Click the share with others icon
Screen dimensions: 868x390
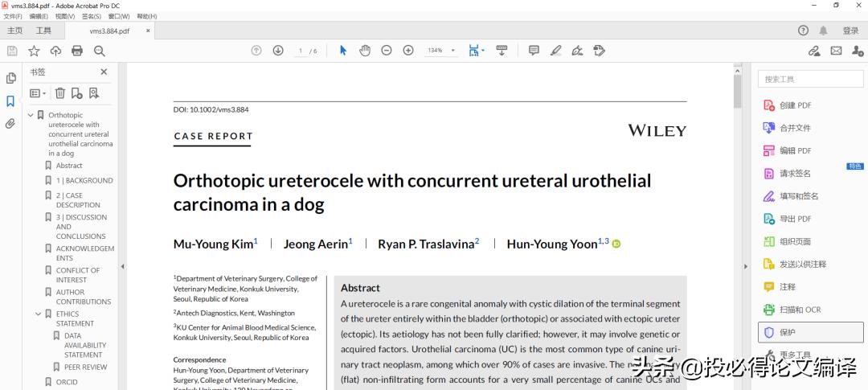pyautogui.click(x=858, y=51)
